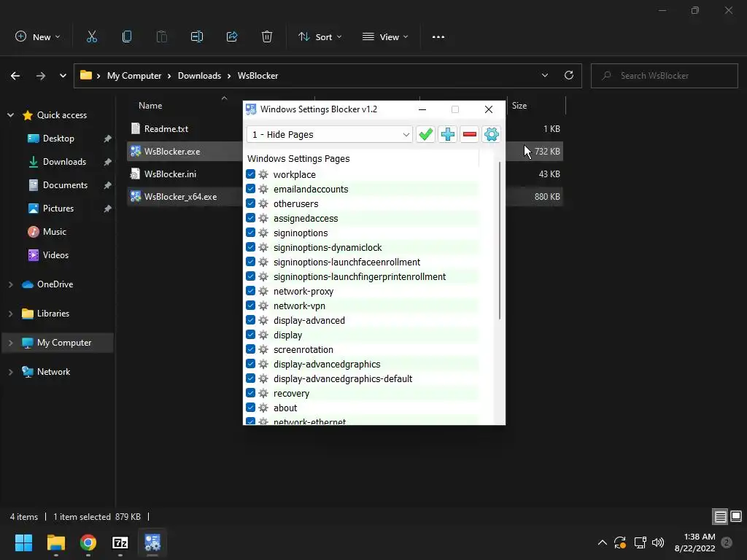Viewport: 747px width, 560px height.
Task: Toggle the assignedaccess checkbox
Action: point(251,218)
